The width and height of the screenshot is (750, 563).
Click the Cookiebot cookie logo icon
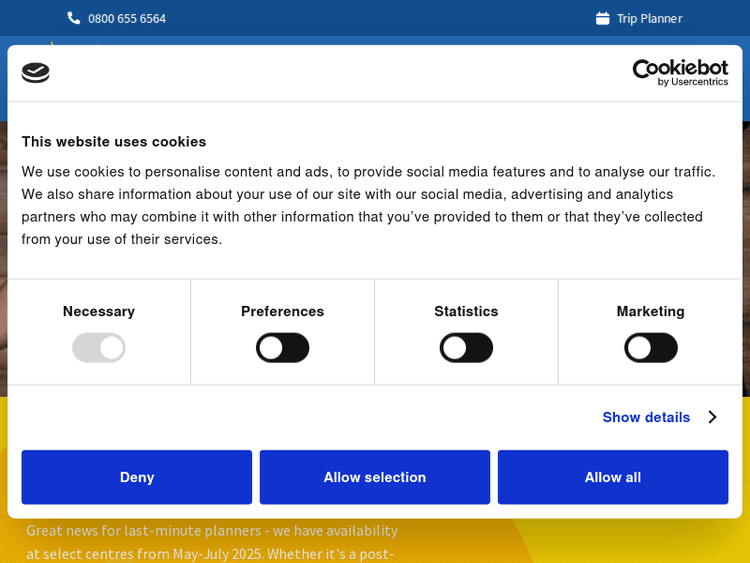pos(36,73)
